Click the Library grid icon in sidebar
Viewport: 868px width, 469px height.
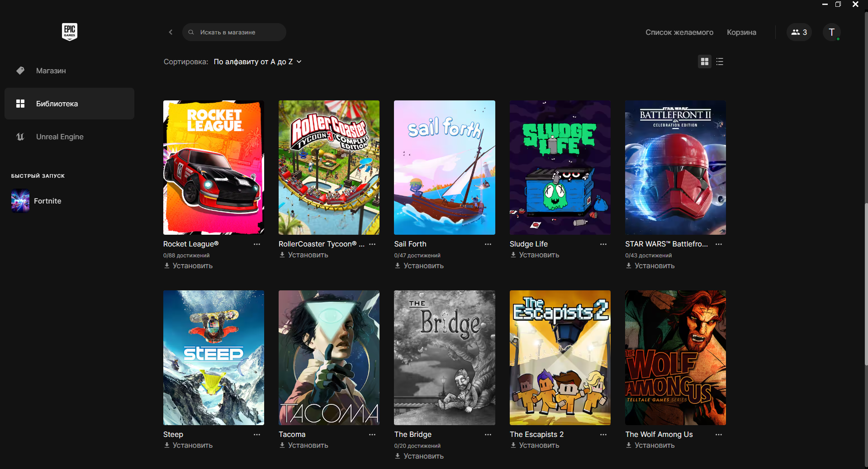pyautogui.click(x=20, y=104)
